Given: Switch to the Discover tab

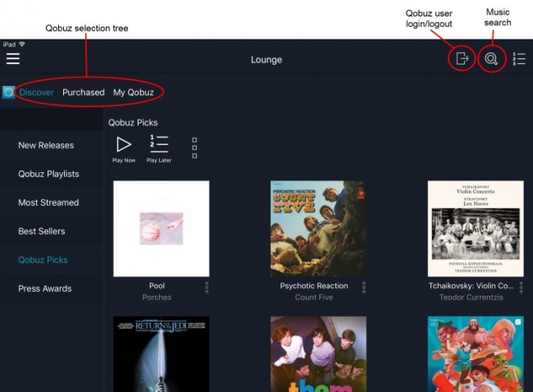Looking at the screenshot, I should pos(36,92).
